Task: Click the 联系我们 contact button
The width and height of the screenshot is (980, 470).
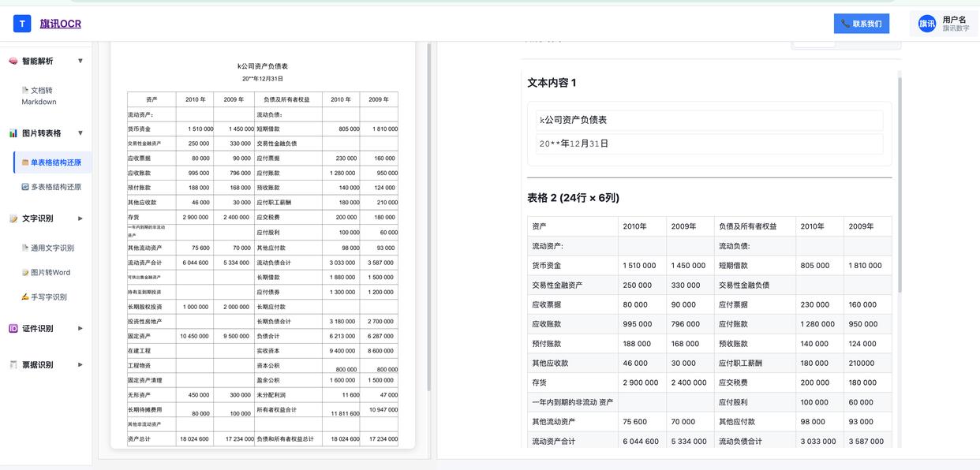Action: pos(862,24)
